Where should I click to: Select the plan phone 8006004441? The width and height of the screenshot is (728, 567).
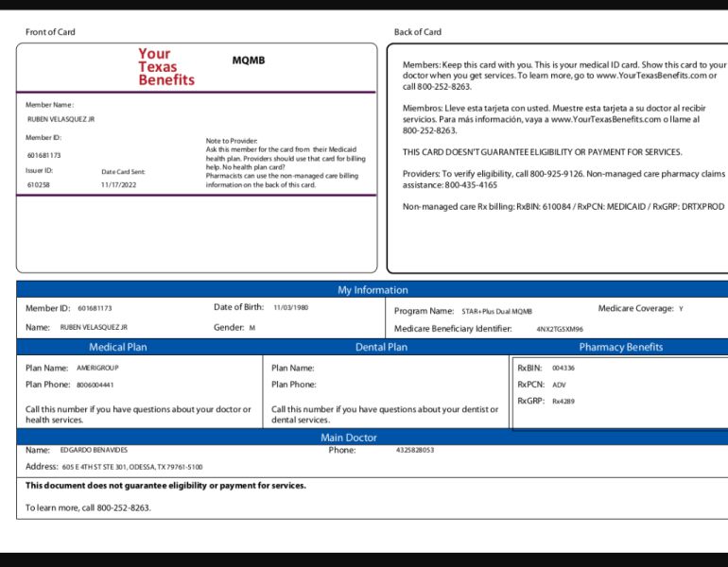[95, 385]
